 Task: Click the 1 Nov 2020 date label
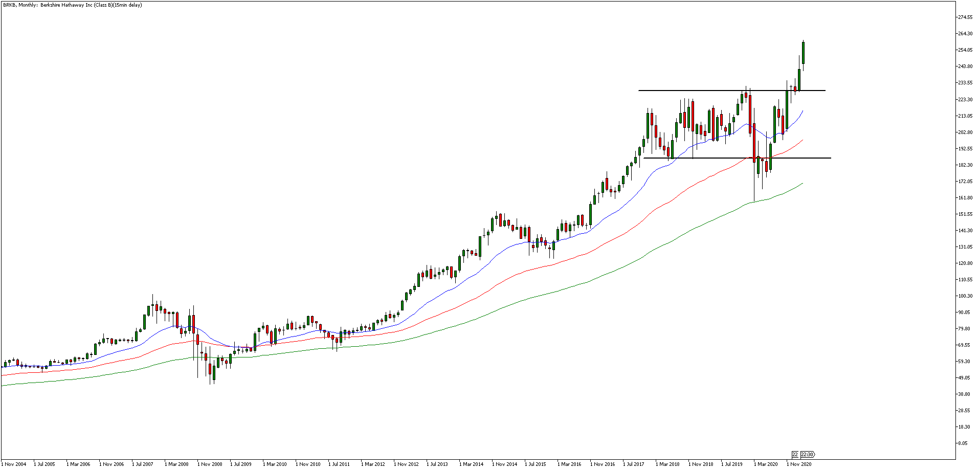pos(799,464)
